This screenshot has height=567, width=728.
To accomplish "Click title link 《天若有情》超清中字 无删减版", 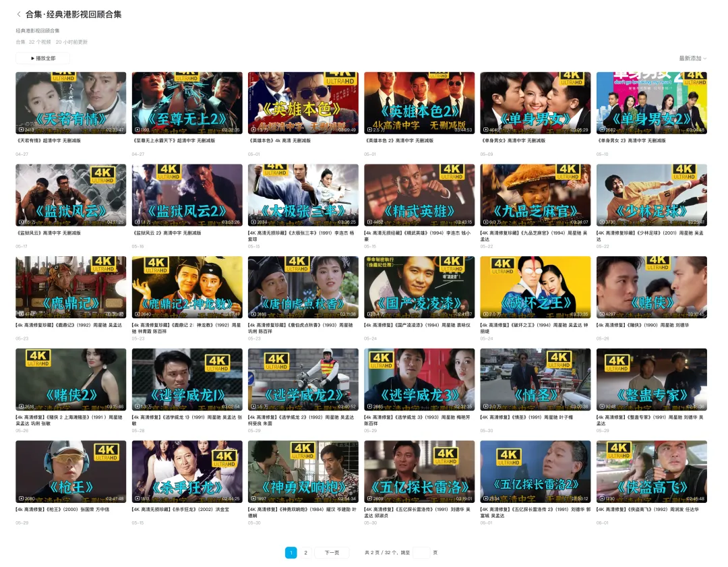I will 49,141.
